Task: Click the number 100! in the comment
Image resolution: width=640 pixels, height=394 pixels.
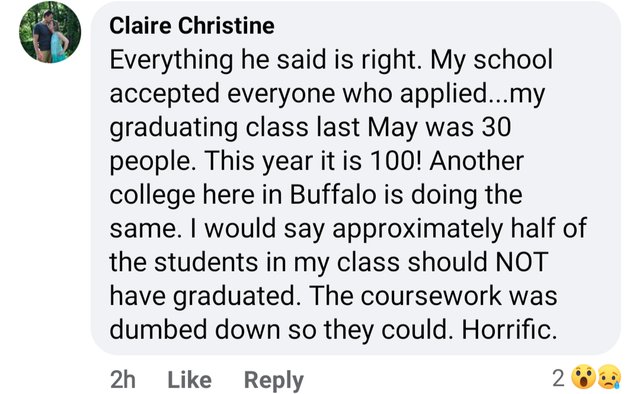Action: (395, 160)
